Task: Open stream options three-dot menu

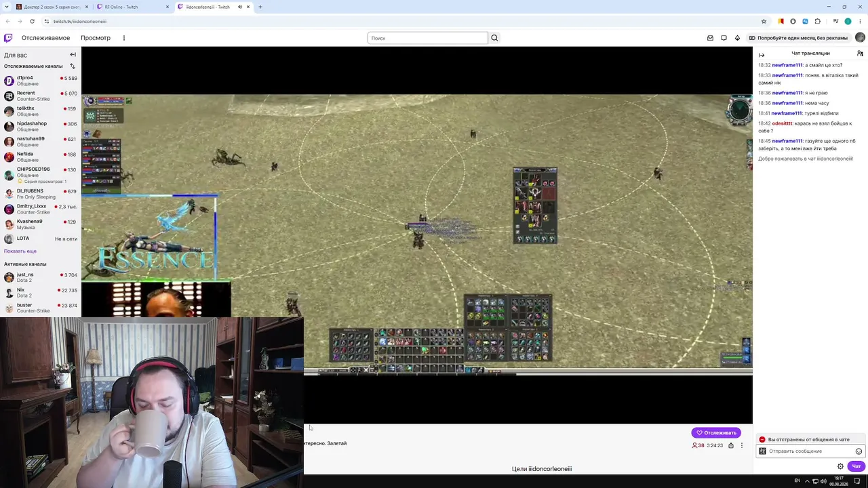Action: [742, 445]
